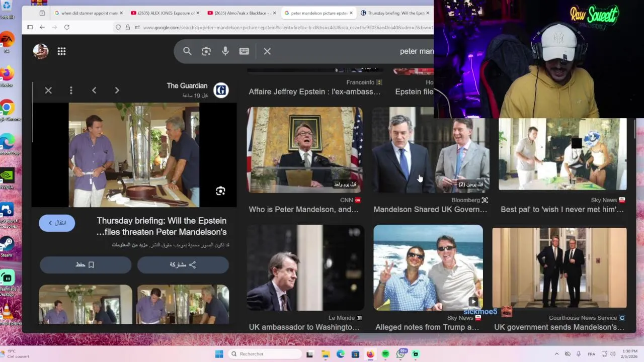Screen dimensions: 644x362
Task: Search inside image with Lens overlay icon
Action: 220,191
